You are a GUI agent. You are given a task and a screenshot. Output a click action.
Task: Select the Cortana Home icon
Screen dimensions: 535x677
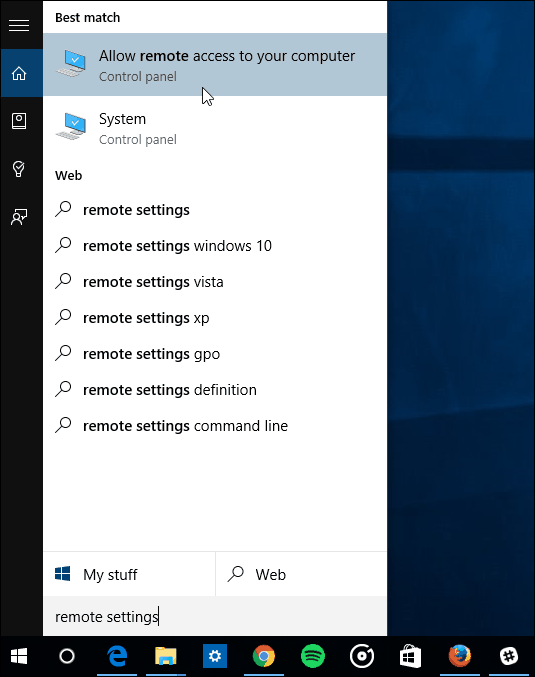click(19, 73)
